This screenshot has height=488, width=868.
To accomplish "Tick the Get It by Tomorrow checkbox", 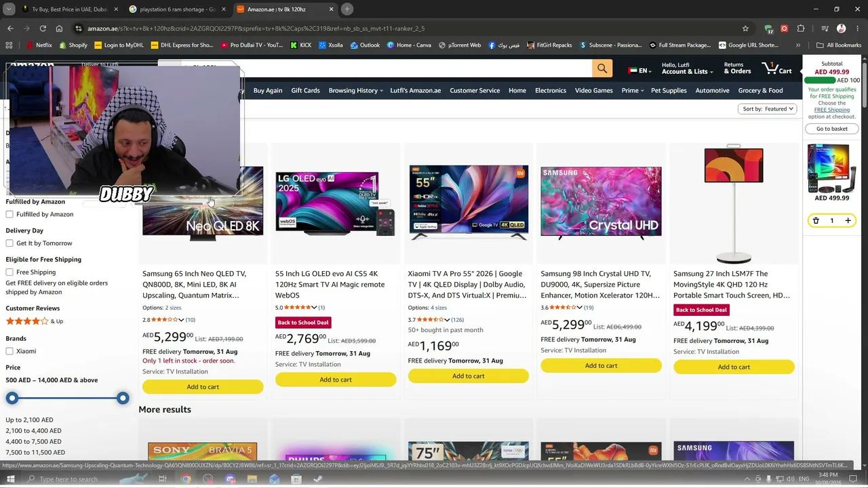I will coord(9,243).
